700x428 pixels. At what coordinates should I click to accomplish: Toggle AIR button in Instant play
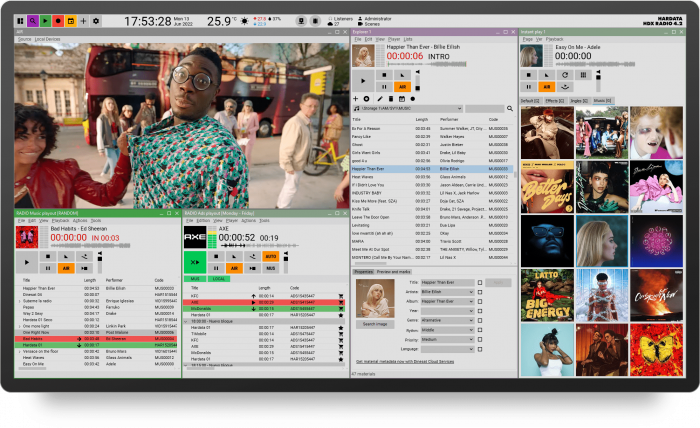tap(547, 87)
